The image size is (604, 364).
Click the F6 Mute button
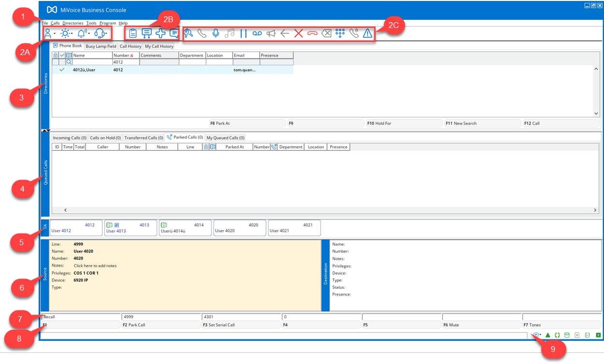click(481, 325)
